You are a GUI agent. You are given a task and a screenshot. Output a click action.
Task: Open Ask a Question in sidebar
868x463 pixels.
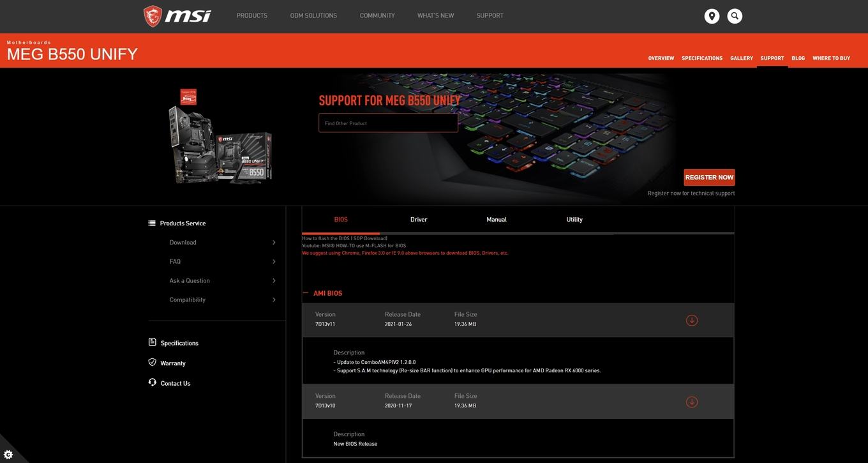pos(190,281)
